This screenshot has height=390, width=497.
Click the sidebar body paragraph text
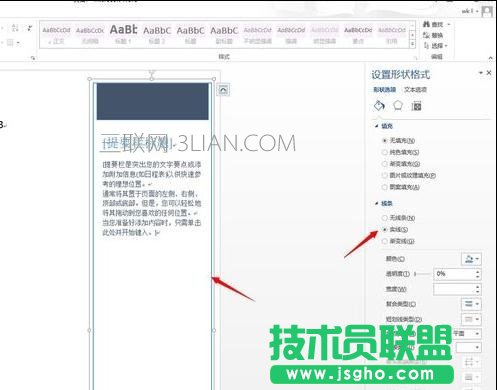pos(152,198)
